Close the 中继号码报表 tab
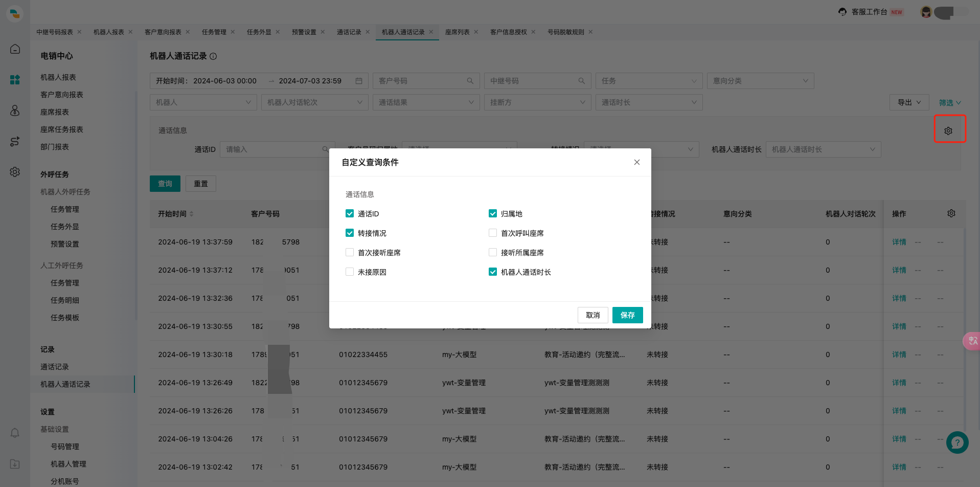The image size is (980, 487). click(x=79, y=32)
